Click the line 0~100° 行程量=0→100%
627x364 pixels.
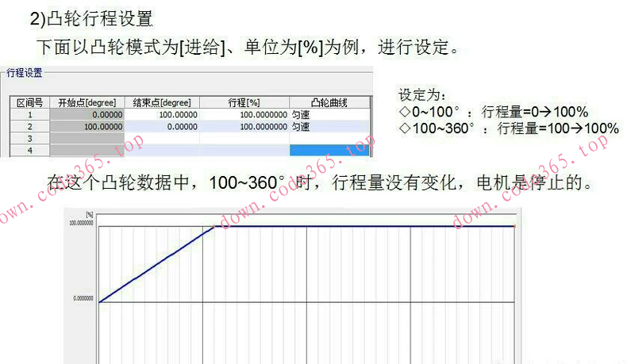click(x=494, y=112)
